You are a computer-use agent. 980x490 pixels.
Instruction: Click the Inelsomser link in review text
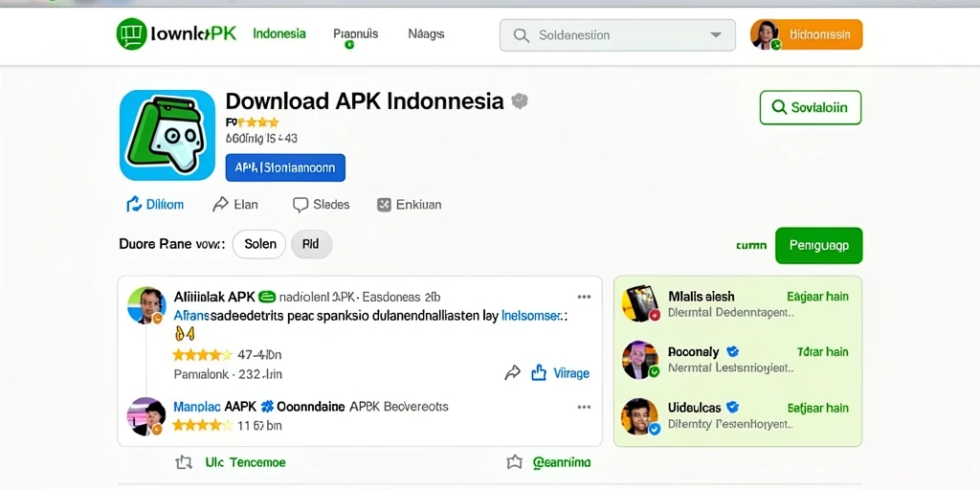pyautogui.click(x=530, y=316)
